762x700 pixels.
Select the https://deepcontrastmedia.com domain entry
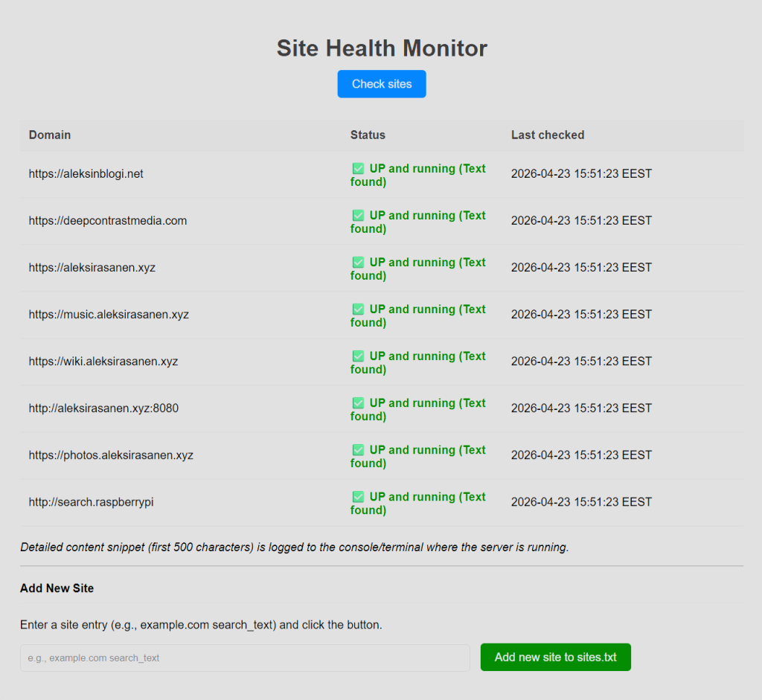[x=107, y=221]
